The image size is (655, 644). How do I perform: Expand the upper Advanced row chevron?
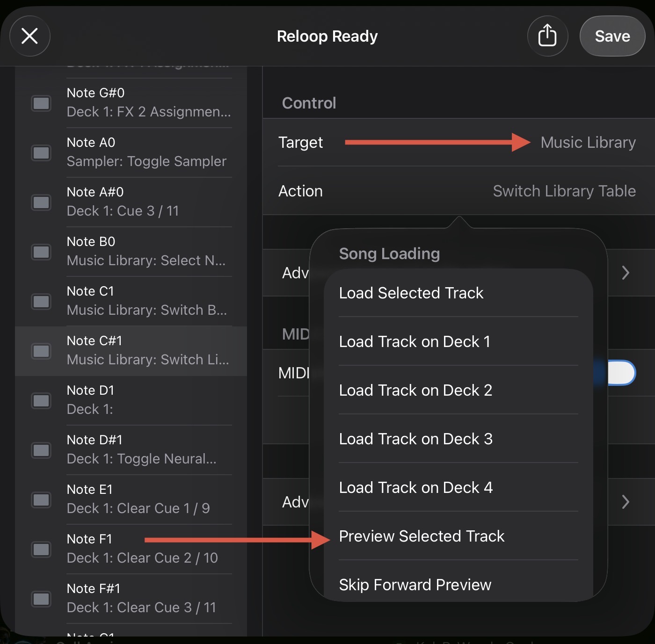(626, 273)
